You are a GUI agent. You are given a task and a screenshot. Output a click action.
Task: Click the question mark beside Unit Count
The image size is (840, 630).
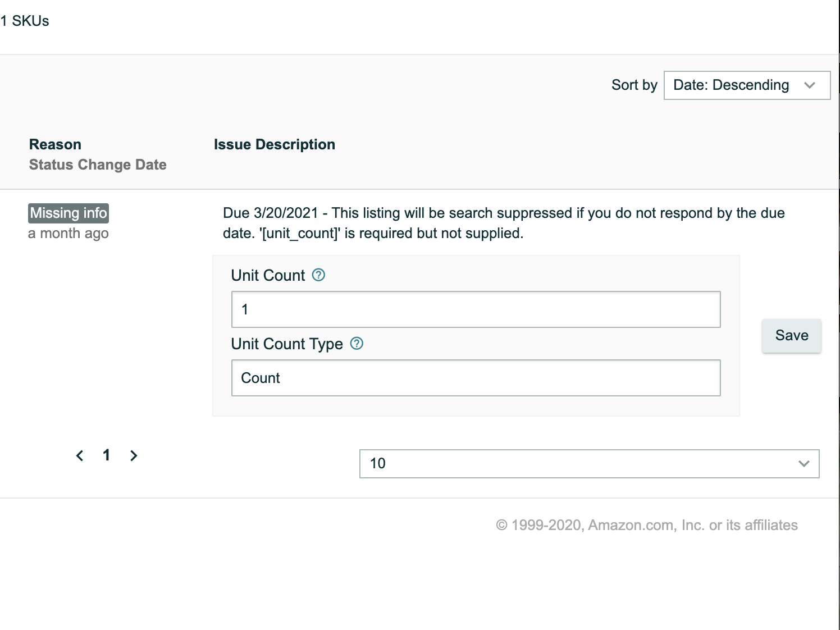tap(318, 275)
